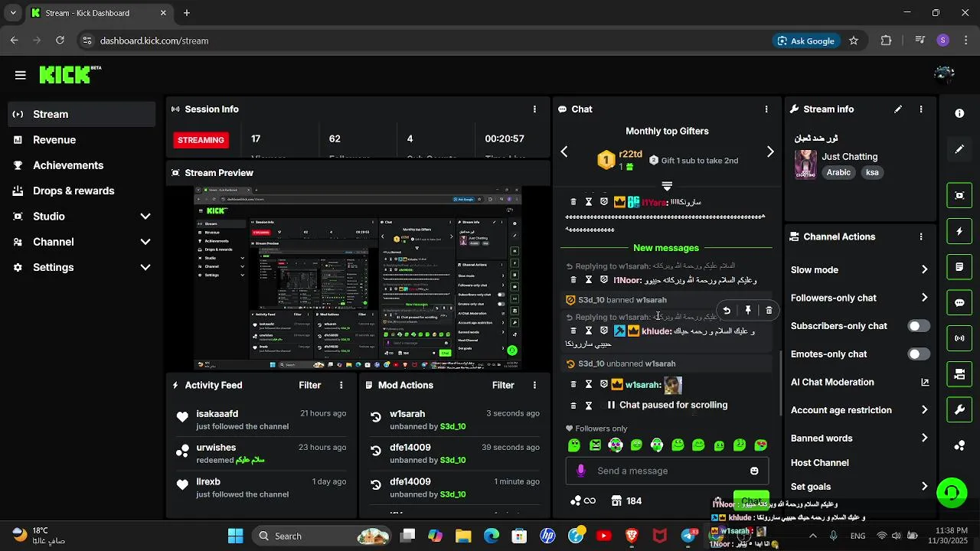Viewport: 980px width, 551px height.
Task: Open Session Info three-dot menu
Action: click(x=535, y=109)
